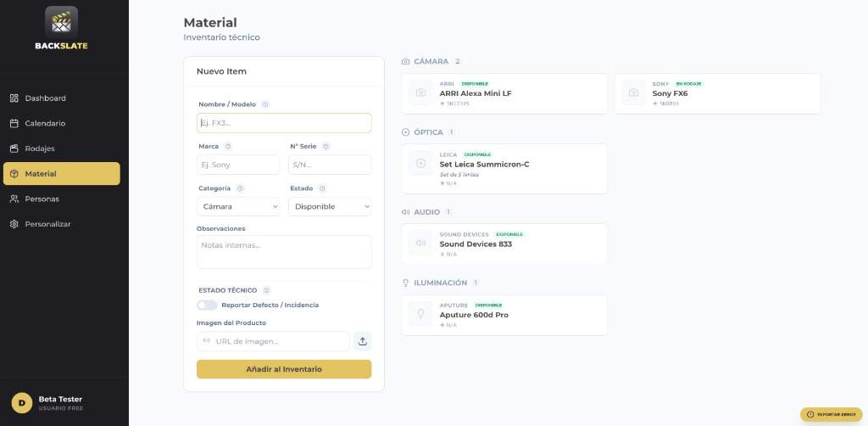This screenshot has width=868, height=426.
Task: Click the speaker icon of Sound Devices 833
Action: click(421, 244)
